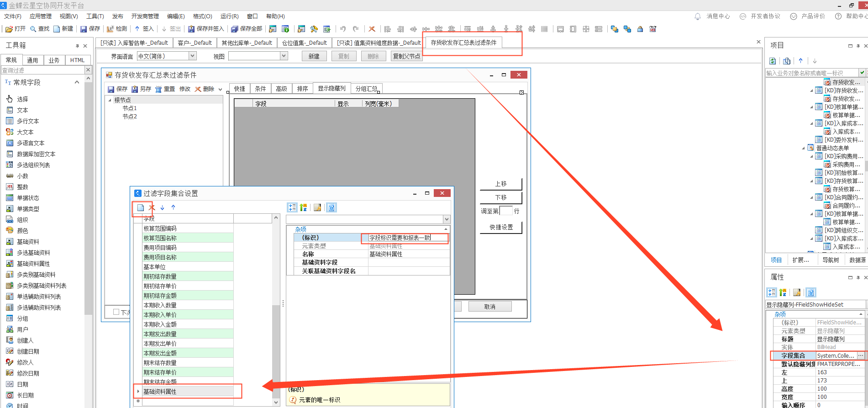868x408 pixels.
Task: Click the 项目 panel object search box
Action: (x=812, y=73)
